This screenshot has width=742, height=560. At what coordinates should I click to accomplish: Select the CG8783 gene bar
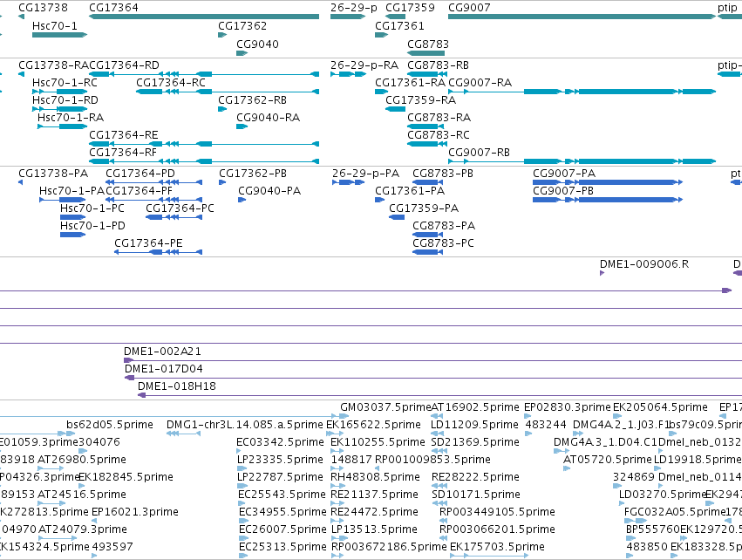(x=425, y=53)
